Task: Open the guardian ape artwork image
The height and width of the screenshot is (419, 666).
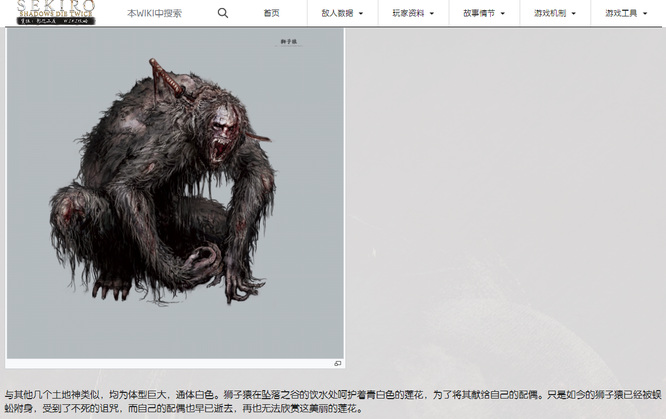Action: [x=175, y=193]
